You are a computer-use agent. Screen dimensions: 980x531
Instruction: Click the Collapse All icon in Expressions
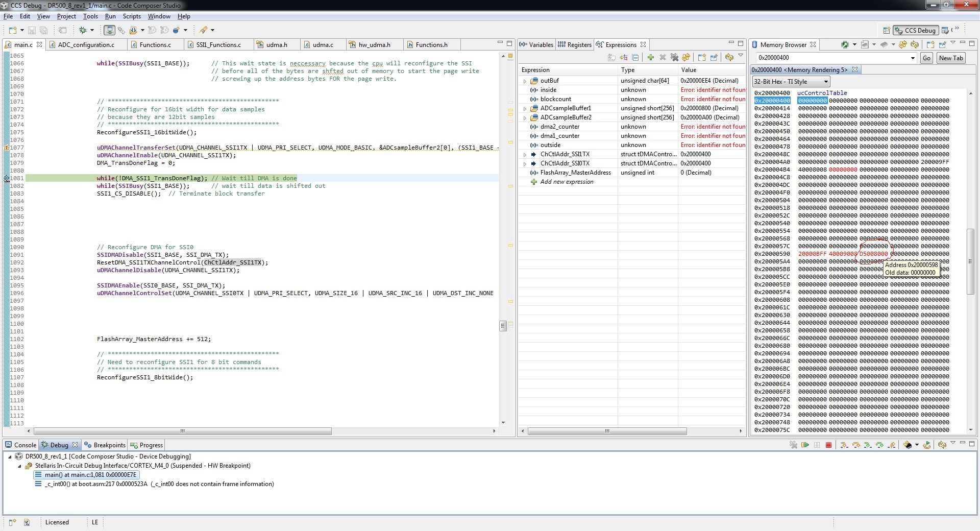point(635,58)
